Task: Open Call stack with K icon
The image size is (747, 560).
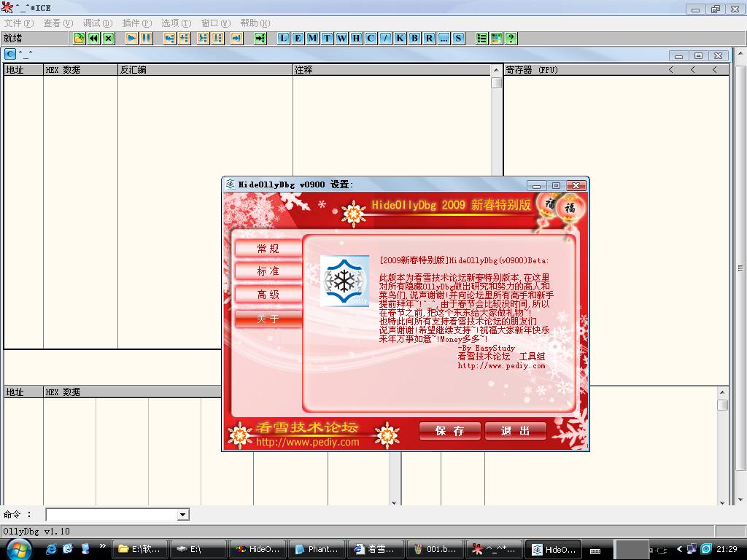Action: coord(400,39)
